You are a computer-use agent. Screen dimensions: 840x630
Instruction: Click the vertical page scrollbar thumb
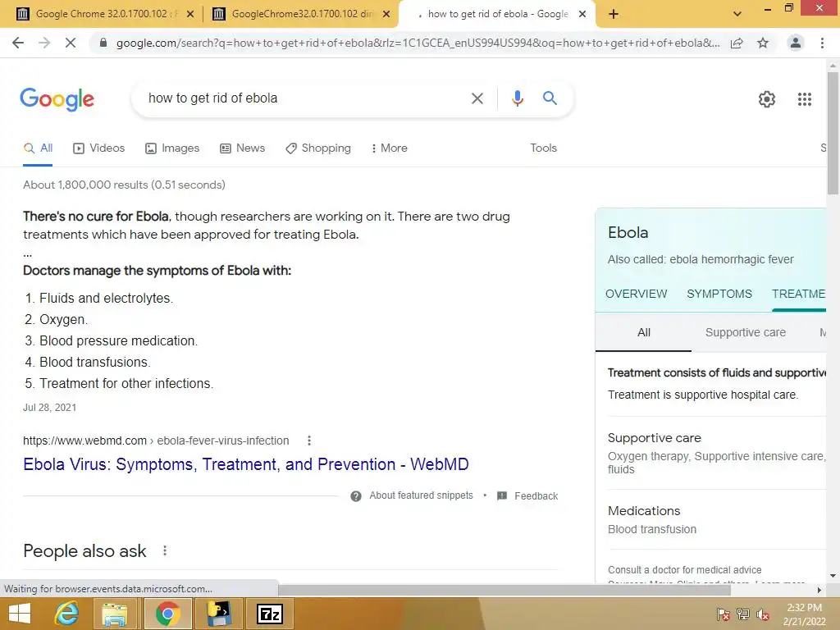pyautogui.click(x=833, y=132)
